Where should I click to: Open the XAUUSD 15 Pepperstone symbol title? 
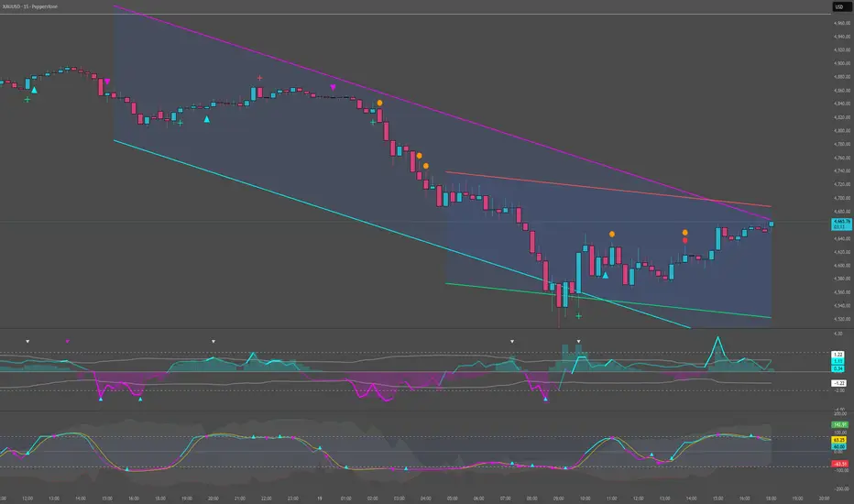(x=30, y=6)
